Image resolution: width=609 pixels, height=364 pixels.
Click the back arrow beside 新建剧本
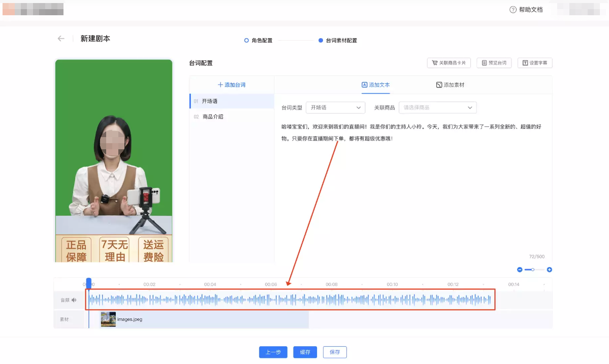pyautogui.click(x=60, y=38)
